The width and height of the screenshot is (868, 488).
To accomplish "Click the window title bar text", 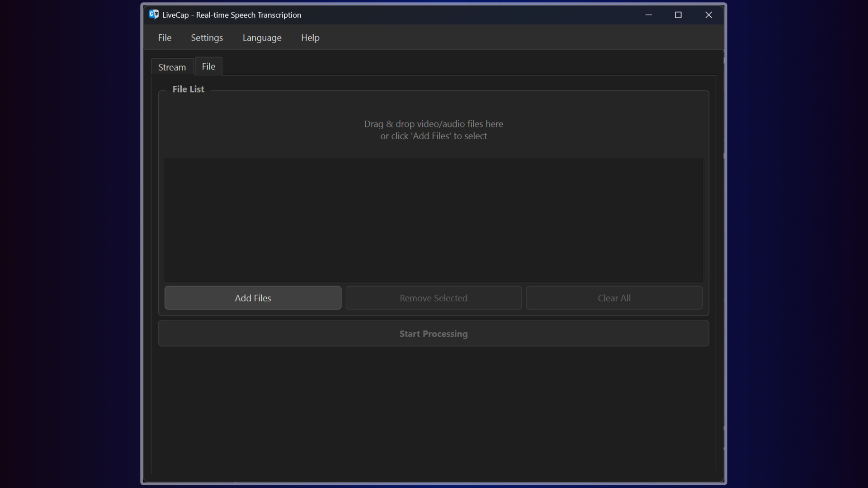I will (248, 14).
